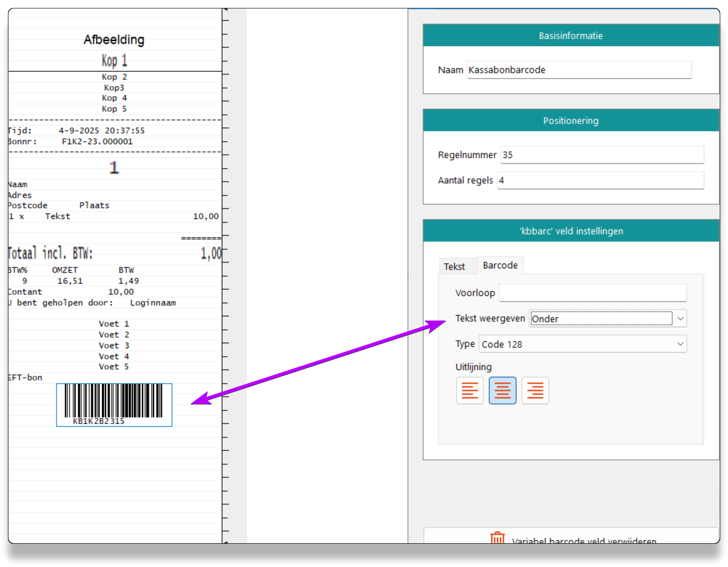The height and width of the screenshot is (567, 728).
Task: Switch to the Barcode tab
Action: click(x=500, y=265)
